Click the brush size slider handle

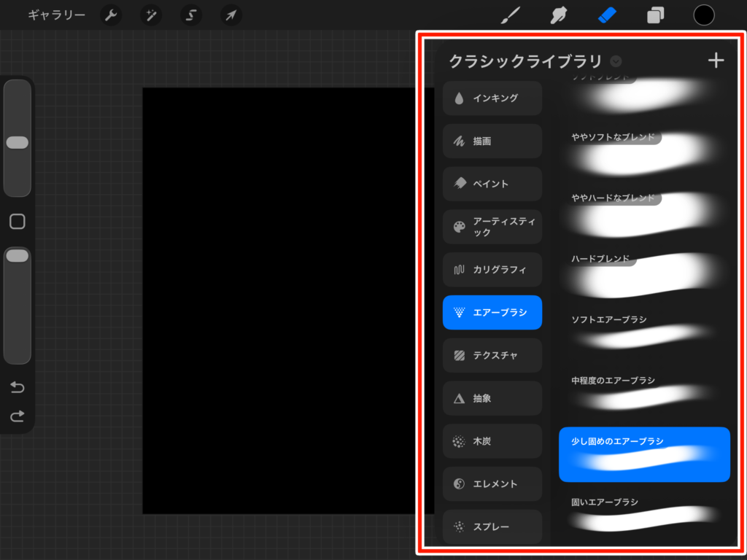(18, 142)
